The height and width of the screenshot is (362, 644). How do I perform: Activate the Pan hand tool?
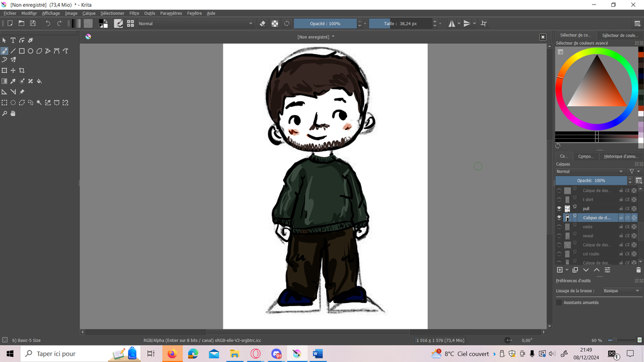coord(13,114)
